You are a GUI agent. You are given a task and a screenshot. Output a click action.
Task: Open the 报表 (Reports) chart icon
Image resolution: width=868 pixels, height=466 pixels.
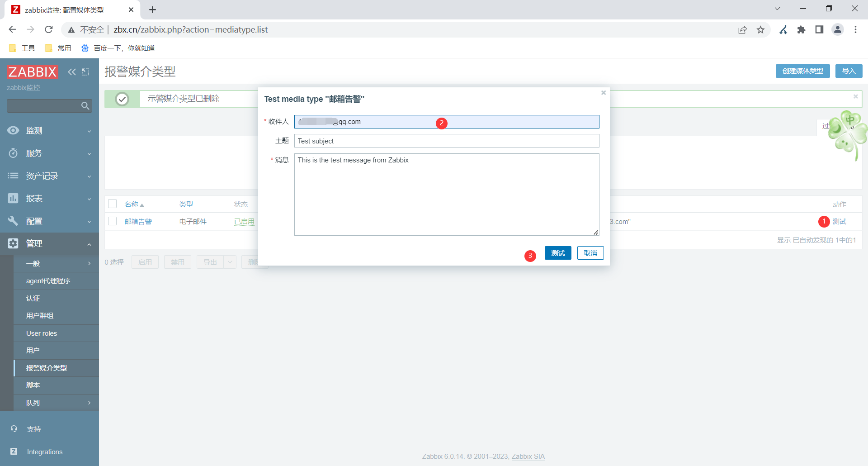tap(13, 198)
